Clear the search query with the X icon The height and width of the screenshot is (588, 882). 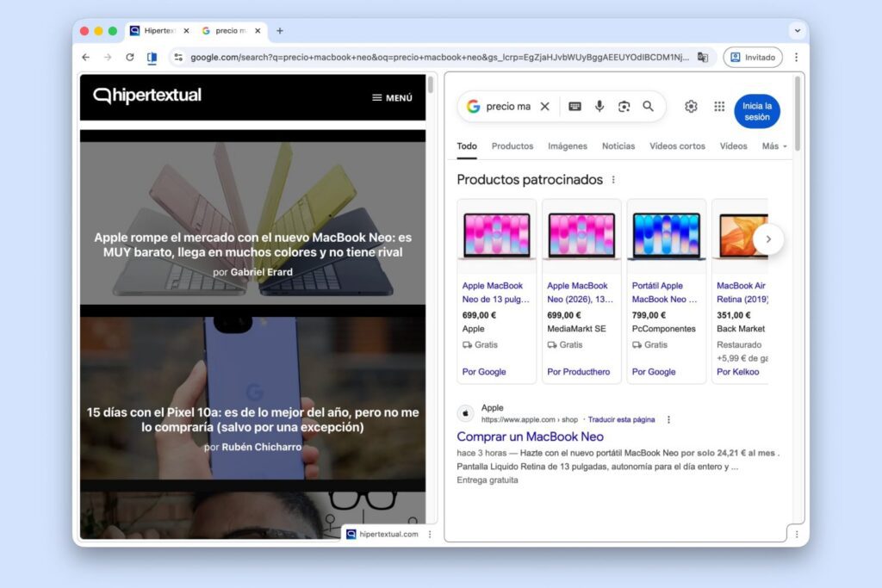click(x=544, y=106)
